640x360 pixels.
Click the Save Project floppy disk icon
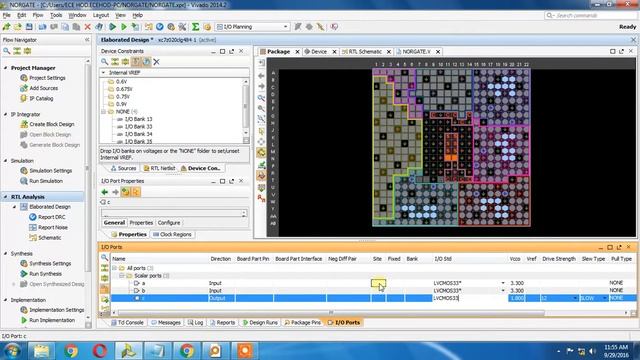29,27
